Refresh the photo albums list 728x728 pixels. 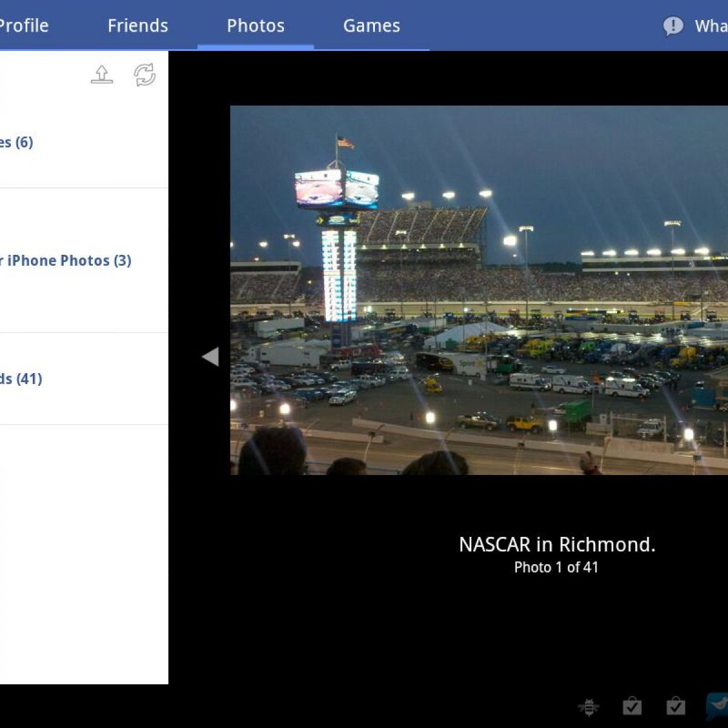144,75
